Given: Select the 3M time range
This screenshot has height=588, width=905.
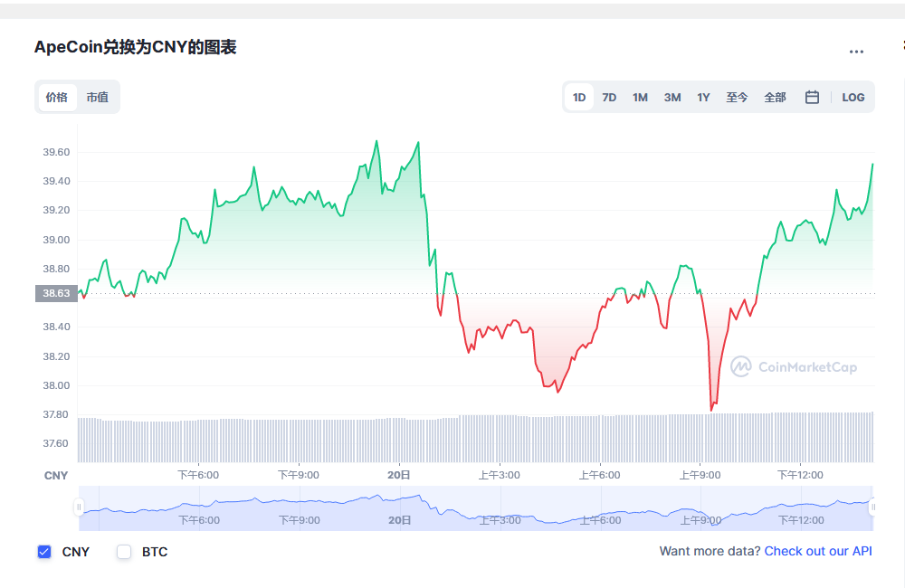Looking at the screenshot, I should pos(672,98).
